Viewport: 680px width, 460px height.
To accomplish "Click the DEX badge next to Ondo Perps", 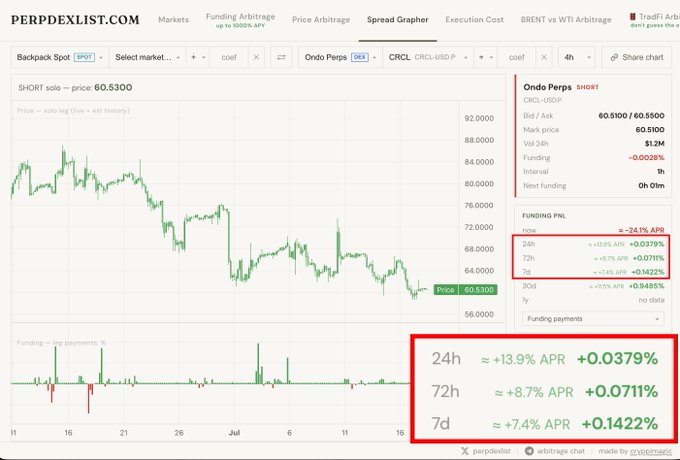I will (x=360, y=57).
